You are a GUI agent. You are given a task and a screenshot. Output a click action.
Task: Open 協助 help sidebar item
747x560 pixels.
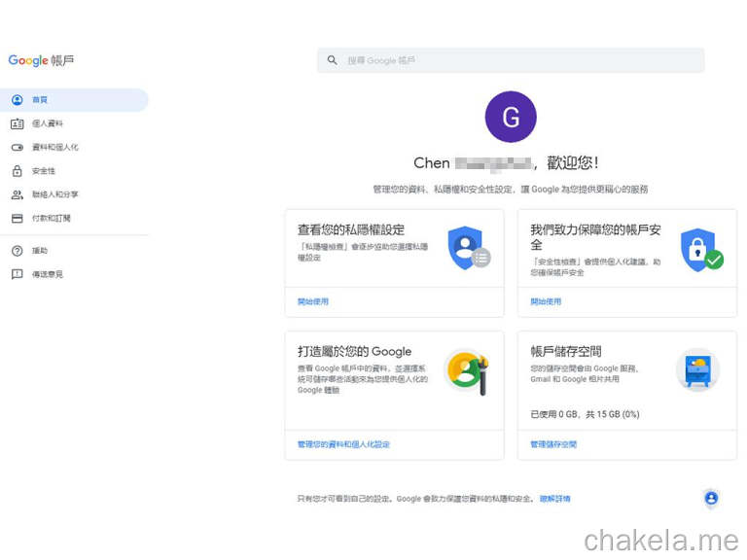click(x=74, y=251)
